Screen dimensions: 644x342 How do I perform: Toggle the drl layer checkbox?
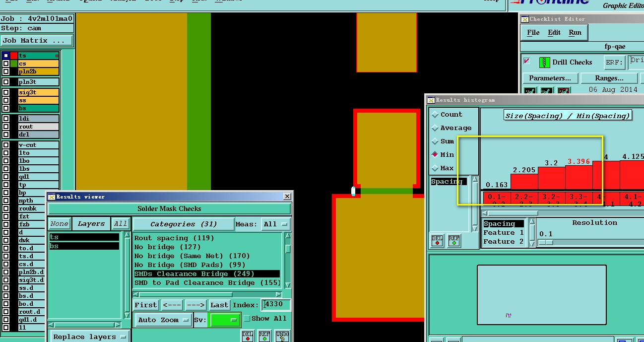pos(6,135)
